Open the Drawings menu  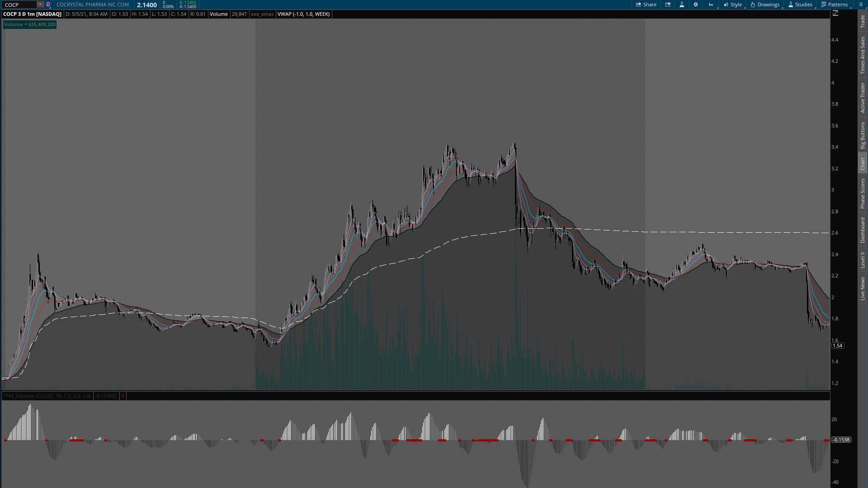pos(765,5)
